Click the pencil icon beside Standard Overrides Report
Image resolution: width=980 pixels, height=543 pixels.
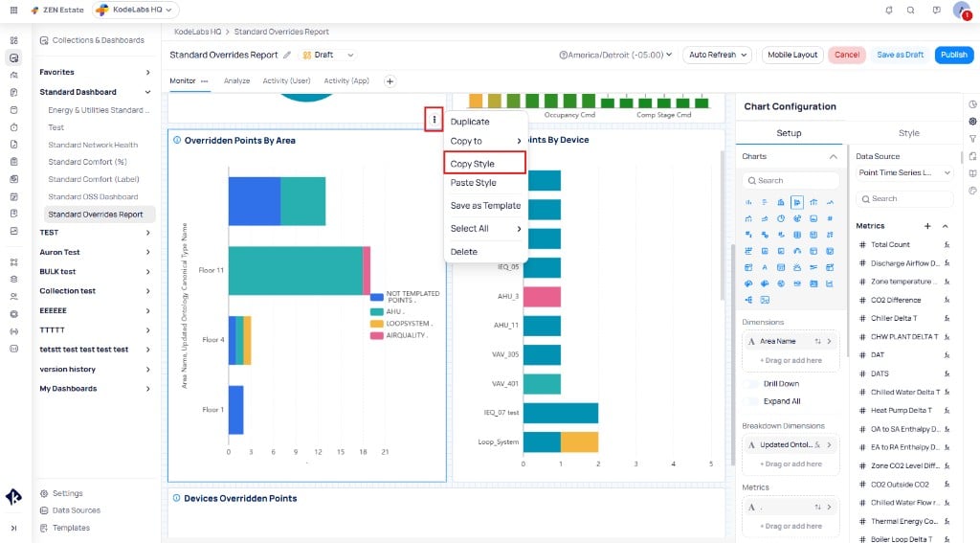tap(287, 55)
